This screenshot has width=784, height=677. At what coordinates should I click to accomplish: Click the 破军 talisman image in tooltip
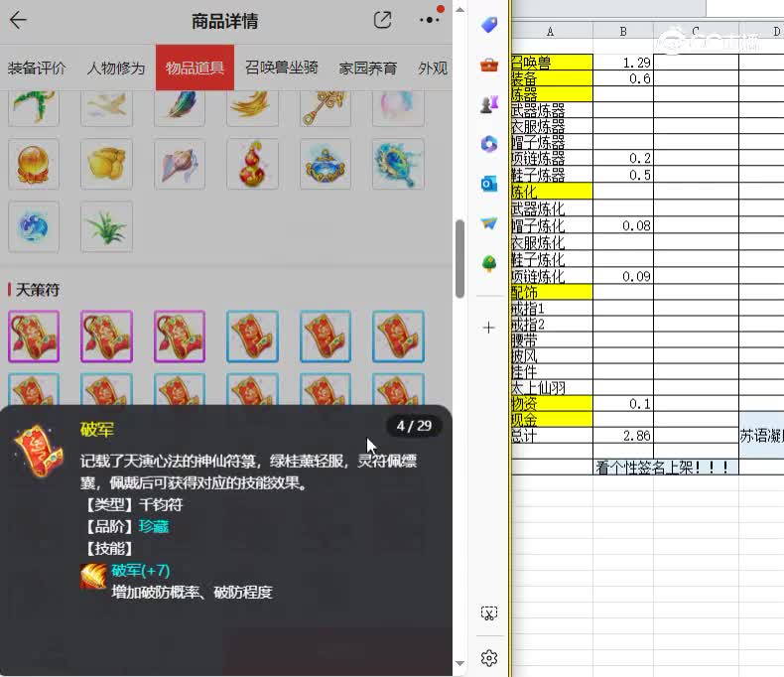39,451
